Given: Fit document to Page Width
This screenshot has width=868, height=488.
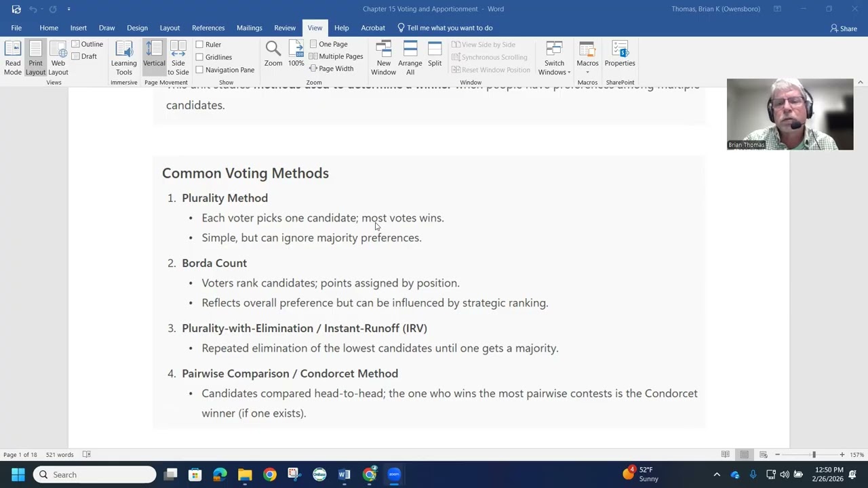Looking at the screenshot, I should pos(331,68).
